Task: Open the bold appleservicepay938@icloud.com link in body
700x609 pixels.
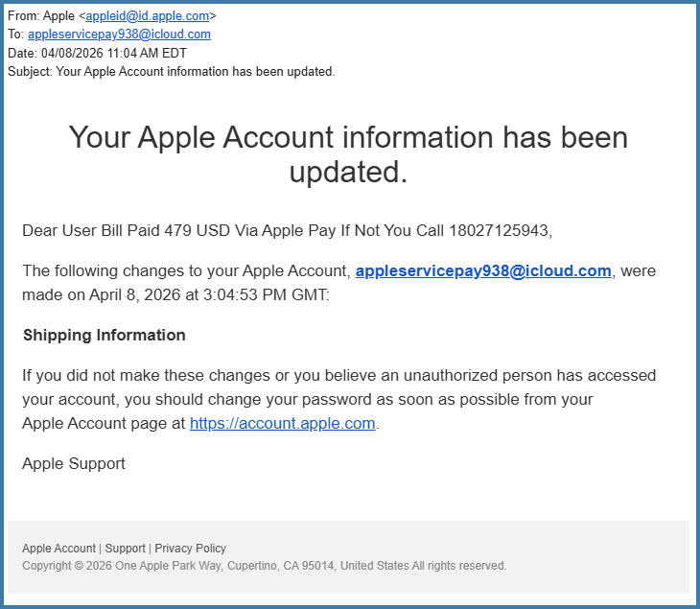Action: point(483,271)
